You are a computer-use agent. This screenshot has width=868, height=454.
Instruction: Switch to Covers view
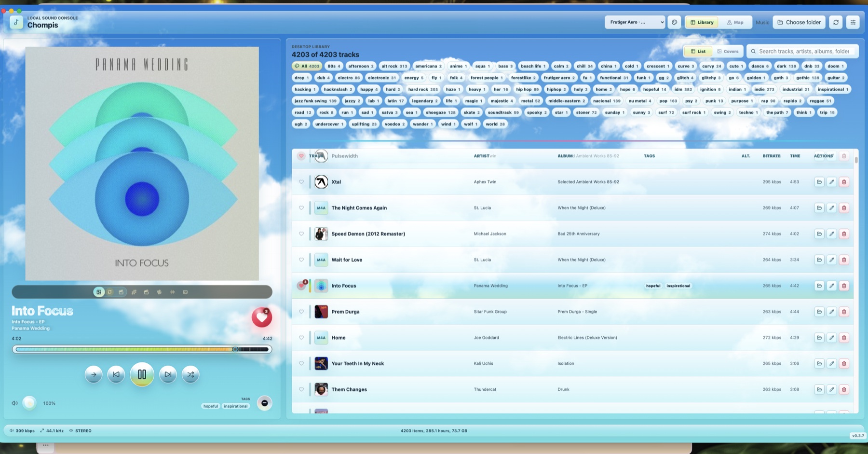(x=728, y=51)
